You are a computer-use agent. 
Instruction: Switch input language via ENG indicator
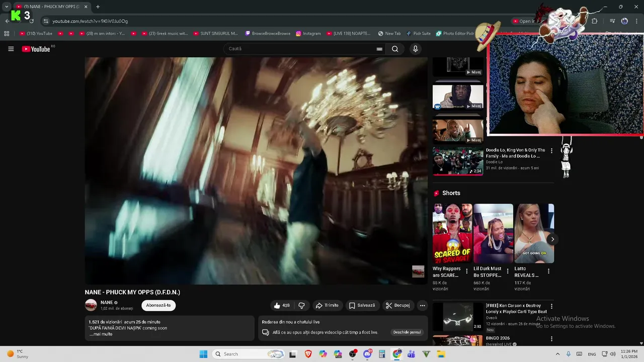pos(592,354)
